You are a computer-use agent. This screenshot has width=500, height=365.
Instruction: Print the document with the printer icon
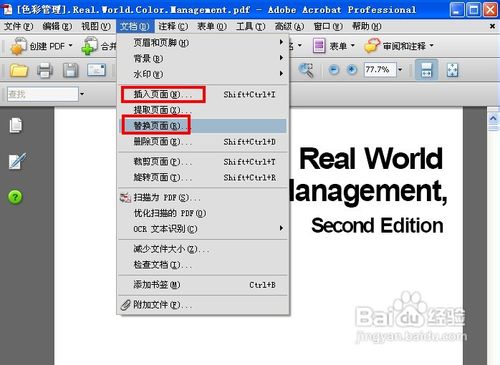point(45,71)
